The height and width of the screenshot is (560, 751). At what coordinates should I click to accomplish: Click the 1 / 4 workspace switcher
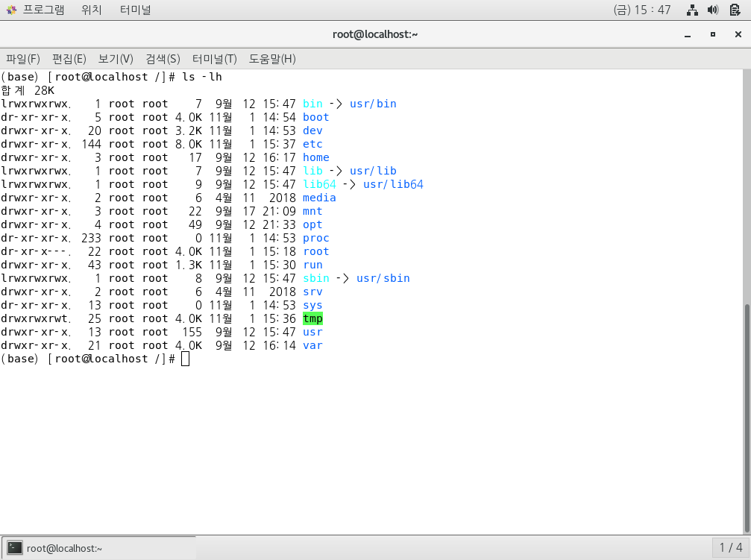[730, 547]
